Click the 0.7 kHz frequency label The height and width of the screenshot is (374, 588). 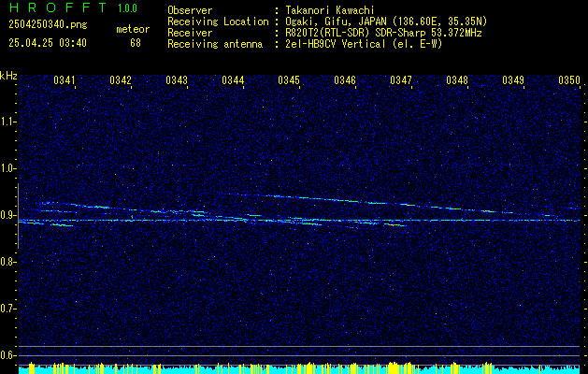tap(8, 309)
